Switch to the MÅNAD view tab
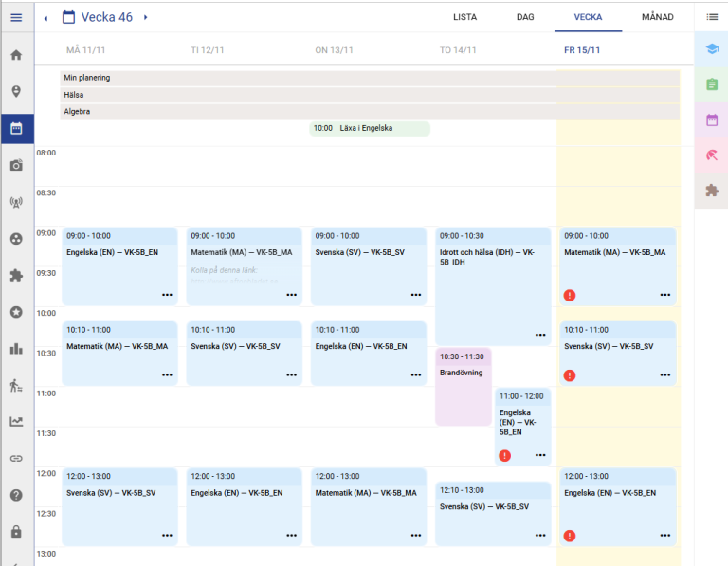Screen dimensions: 728x566 [657, 17]
